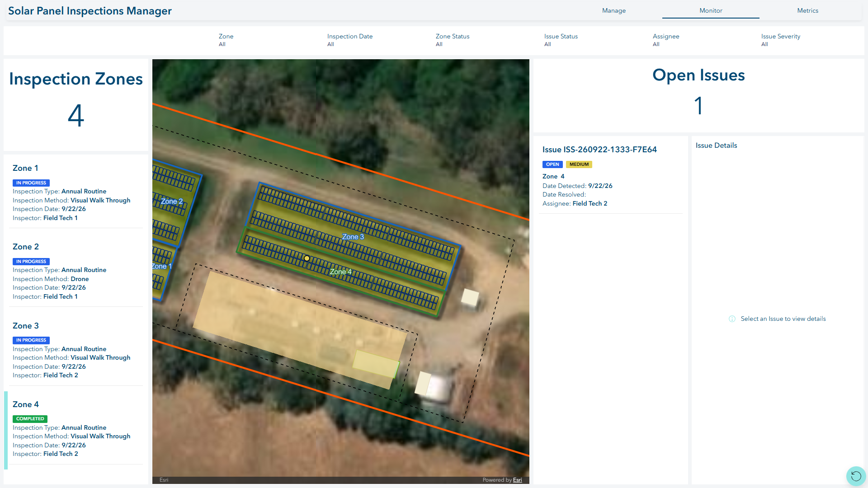Switch to the Manage tab
The image size is (868, 488).
pyautogui.click(x=614, y=10)
